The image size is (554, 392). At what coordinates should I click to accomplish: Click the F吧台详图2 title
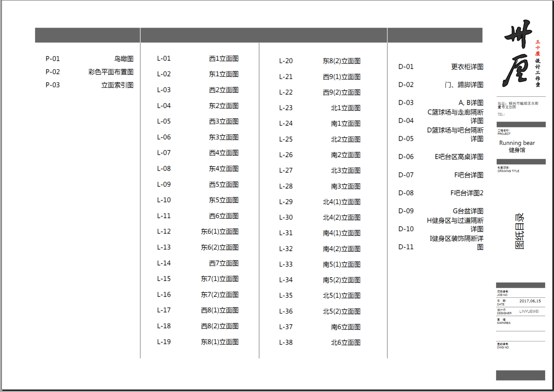(466, 193)
